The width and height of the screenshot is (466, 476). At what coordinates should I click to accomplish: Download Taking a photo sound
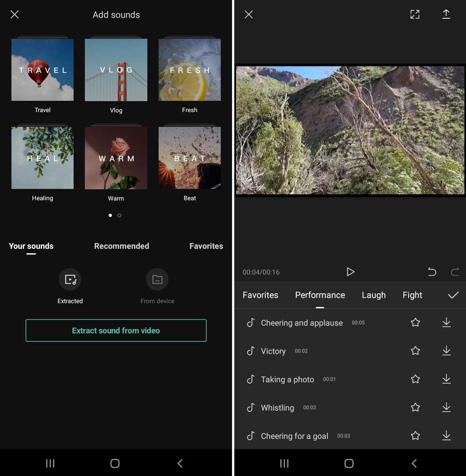tap(446, 379)
